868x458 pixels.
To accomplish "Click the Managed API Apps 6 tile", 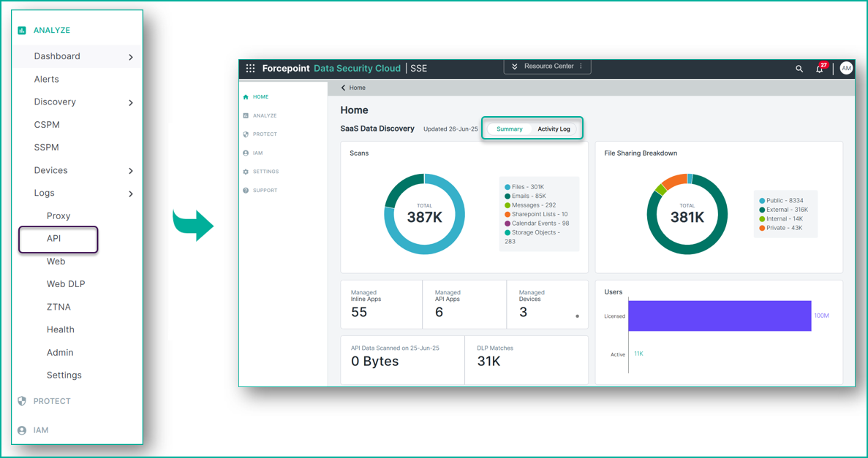I will click(x=464, y=304).
